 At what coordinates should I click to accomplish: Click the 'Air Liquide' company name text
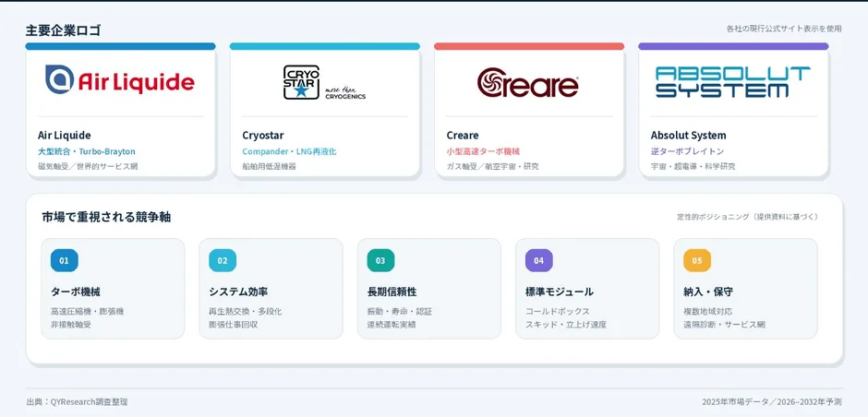65,136
